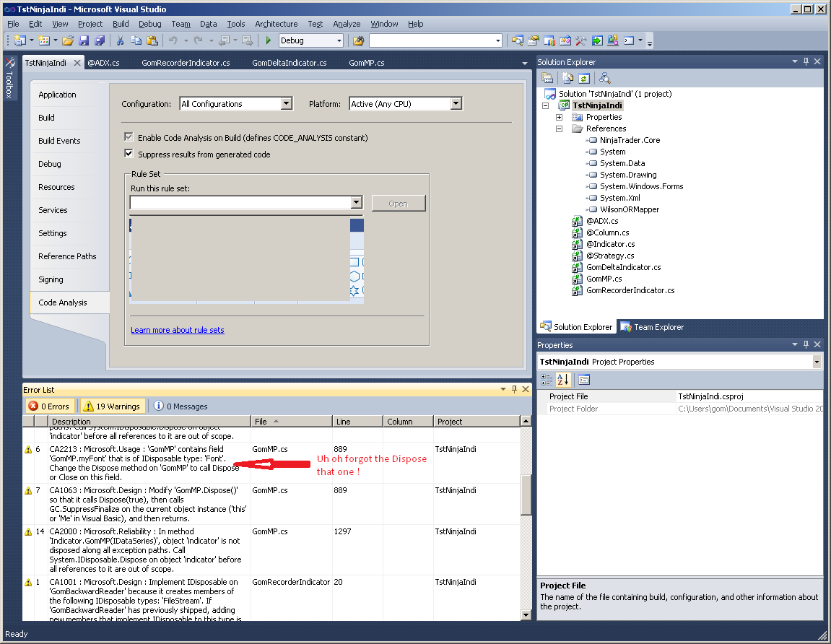The height and width of the screenshot is (644, 831).
Task: Select GomRecorderIndicator.cs in Solution Explorer
Action: [x=630, y=290]
